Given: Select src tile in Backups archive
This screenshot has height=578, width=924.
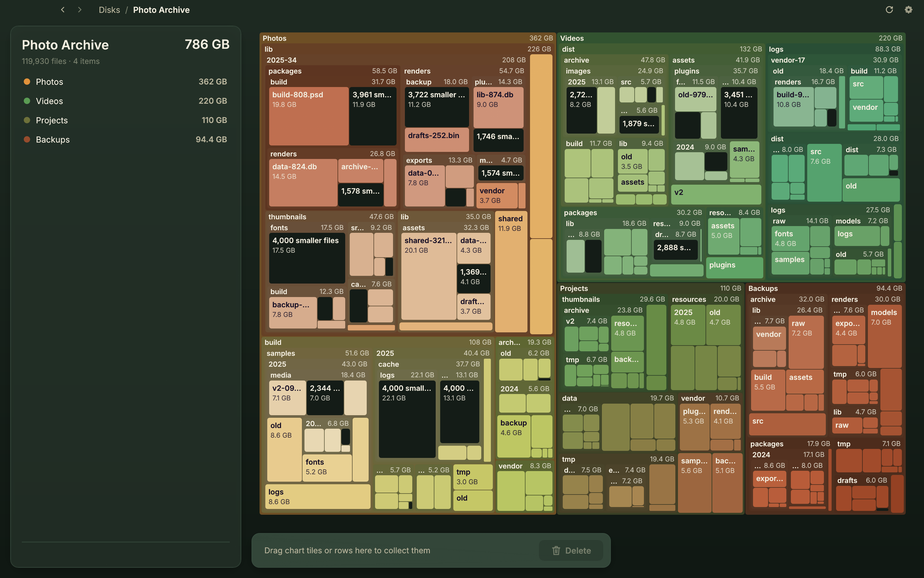Looking at the screenshot, I should [787, 424].
